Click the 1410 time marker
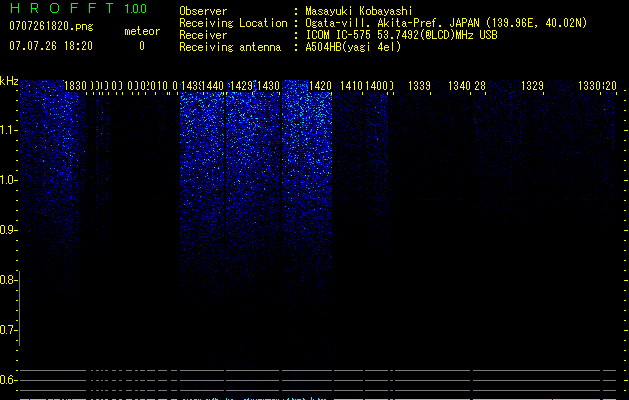The image size is (629, 400). (351, 86)
